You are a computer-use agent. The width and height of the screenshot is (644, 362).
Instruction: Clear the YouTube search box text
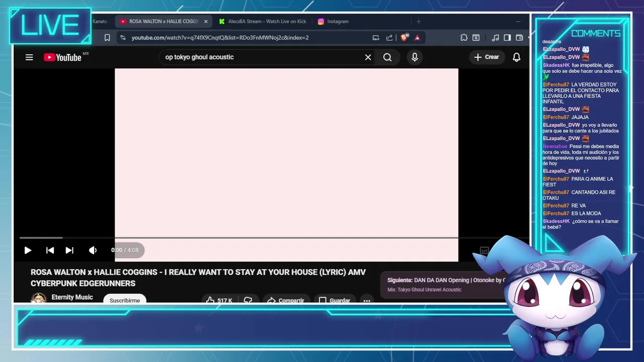[368, 57]
